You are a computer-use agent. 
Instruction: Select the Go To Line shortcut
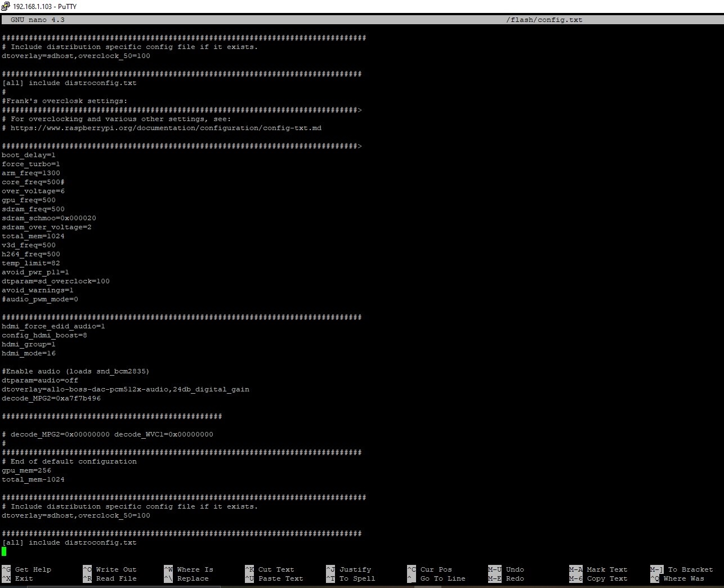point(436,578)
